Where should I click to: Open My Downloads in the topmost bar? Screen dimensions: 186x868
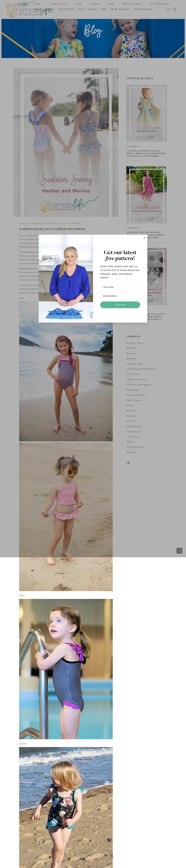click(159, 4)
